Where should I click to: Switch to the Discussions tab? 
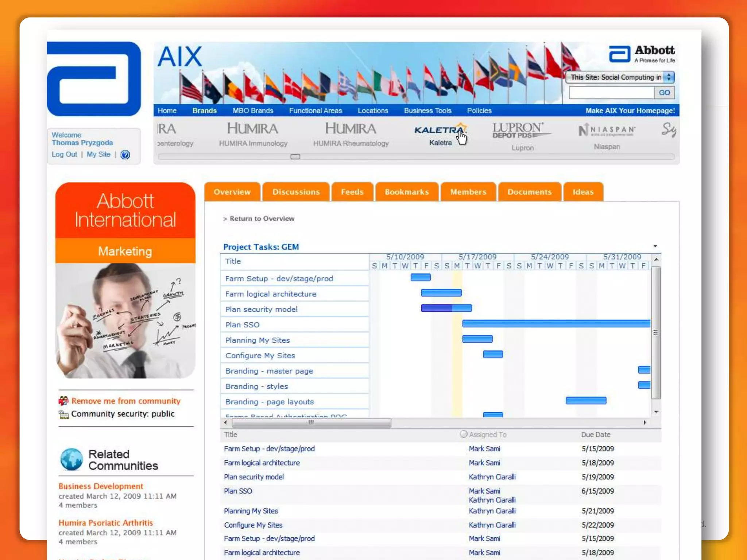(296, 192)
